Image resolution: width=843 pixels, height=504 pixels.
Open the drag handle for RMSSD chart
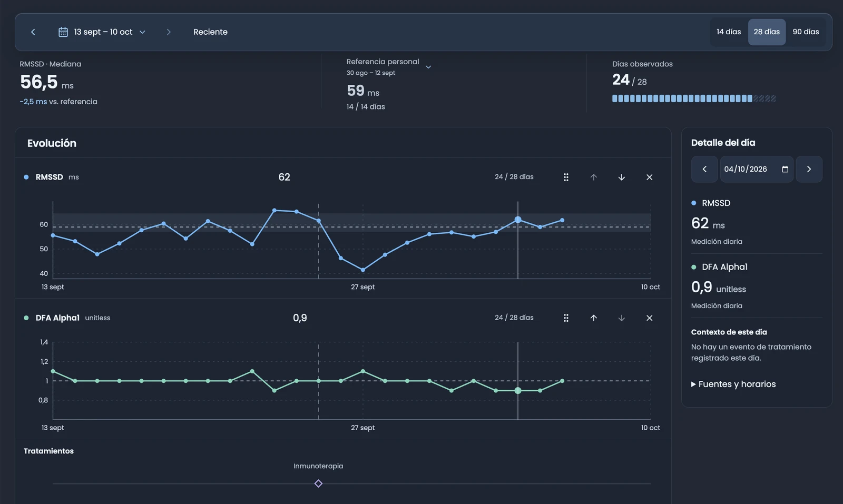click(566, 177)
